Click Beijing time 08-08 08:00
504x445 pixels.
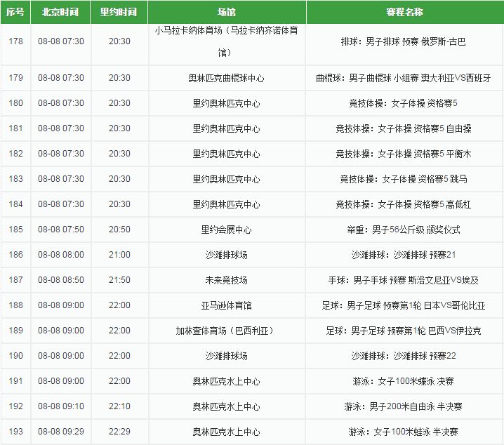[x=61, y=255]
